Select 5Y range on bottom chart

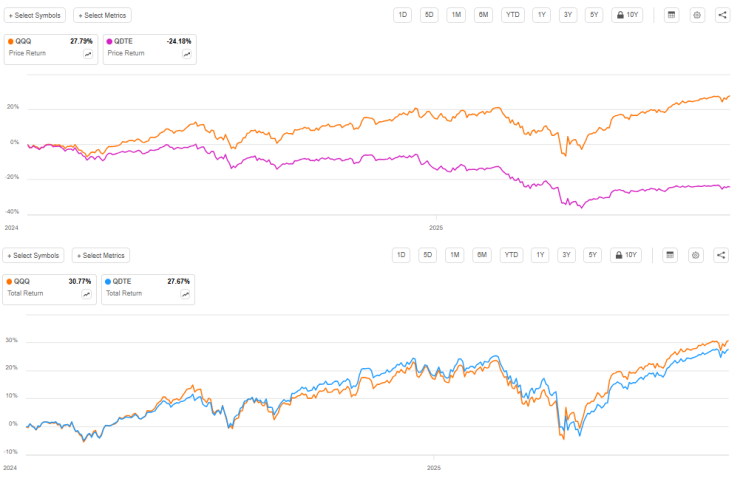pos(592,255)
